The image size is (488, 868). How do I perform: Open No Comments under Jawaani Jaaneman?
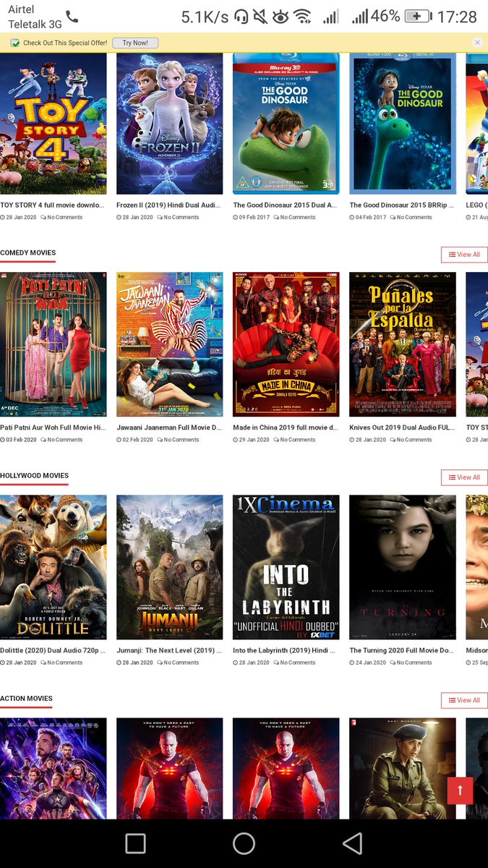click(x=178, y=440)
